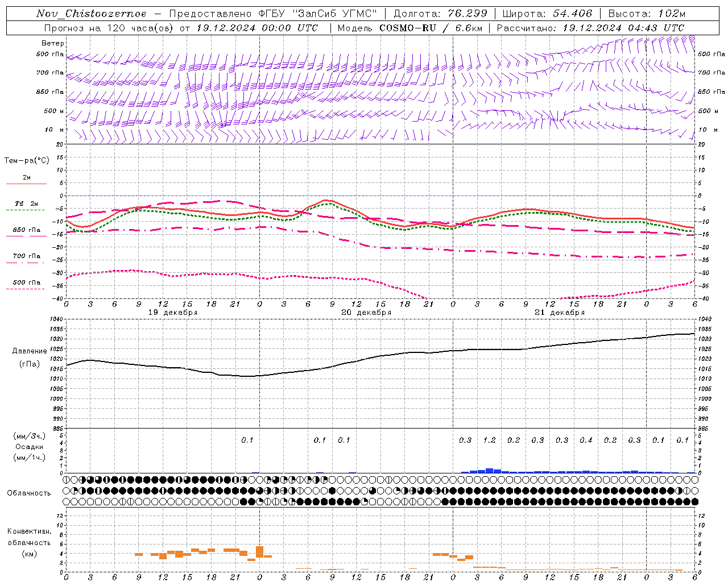Click the 19 декабря date label

click(x=173, y=313)
